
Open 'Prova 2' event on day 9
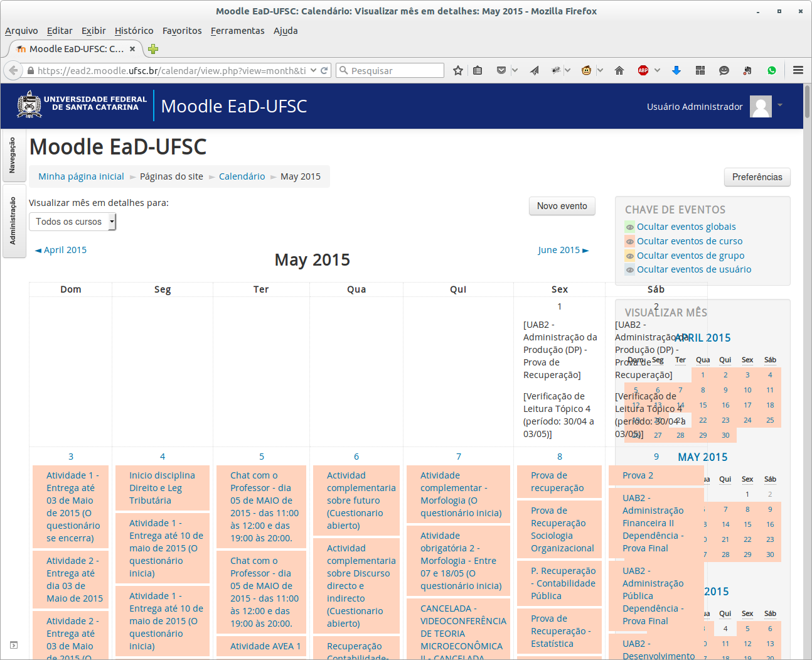638,475
